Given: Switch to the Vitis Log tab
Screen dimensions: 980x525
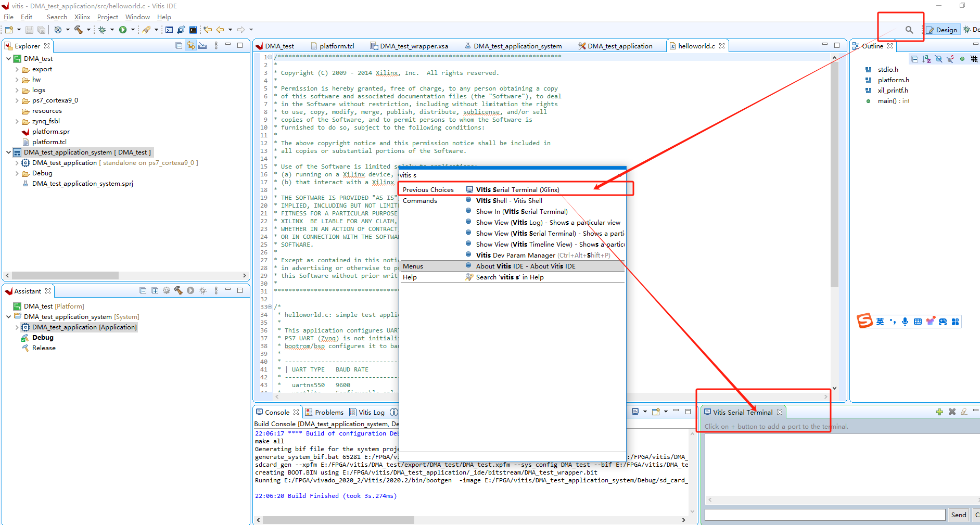Looking at the screenshot, I should [x=367, y=412].
